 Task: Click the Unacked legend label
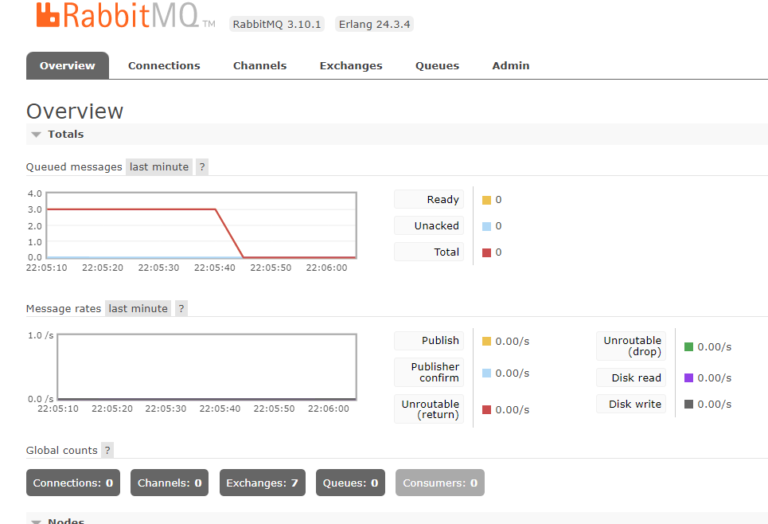click(x=429, y=226)
